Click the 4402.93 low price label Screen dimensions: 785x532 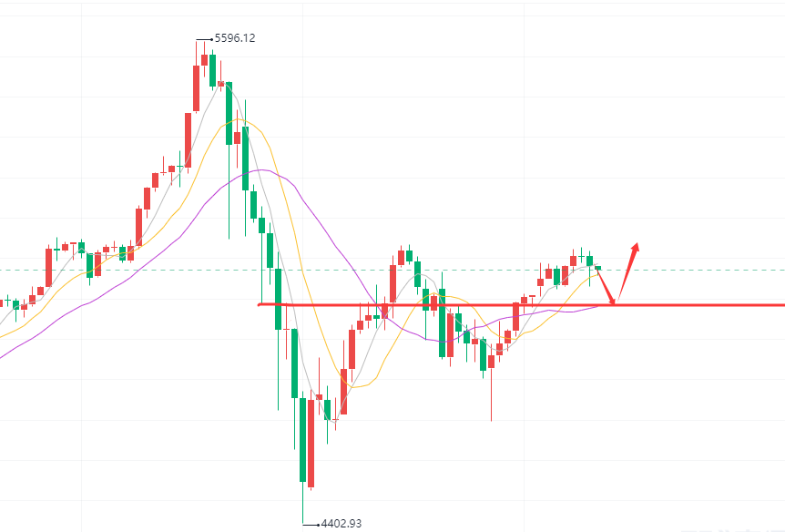click(x=342, y=524)
